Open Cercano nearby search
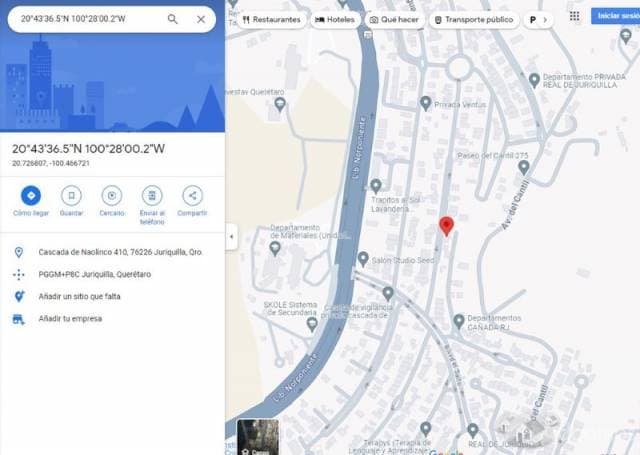The image size is (640, 455). [111, 195]
